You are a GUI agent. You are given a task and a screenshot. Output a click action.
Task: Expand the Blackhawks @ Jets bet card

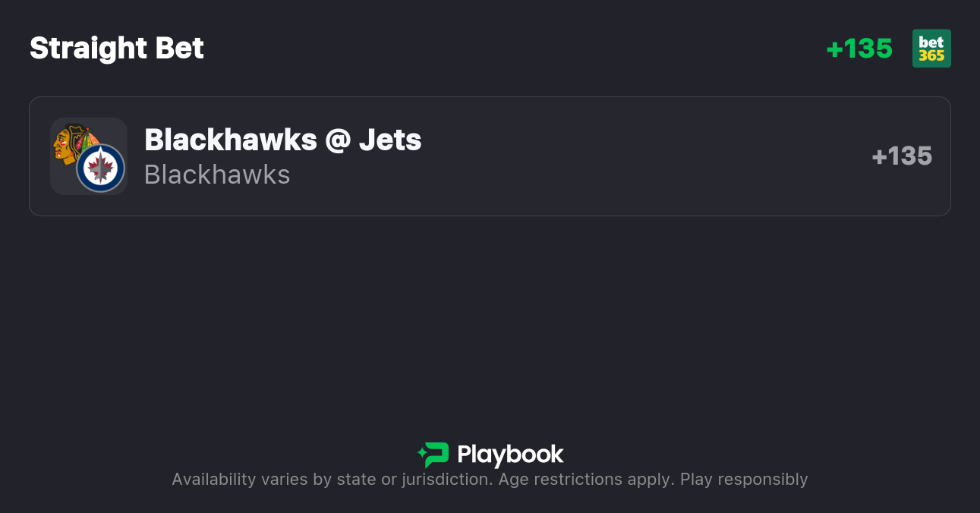pos(490,156)
